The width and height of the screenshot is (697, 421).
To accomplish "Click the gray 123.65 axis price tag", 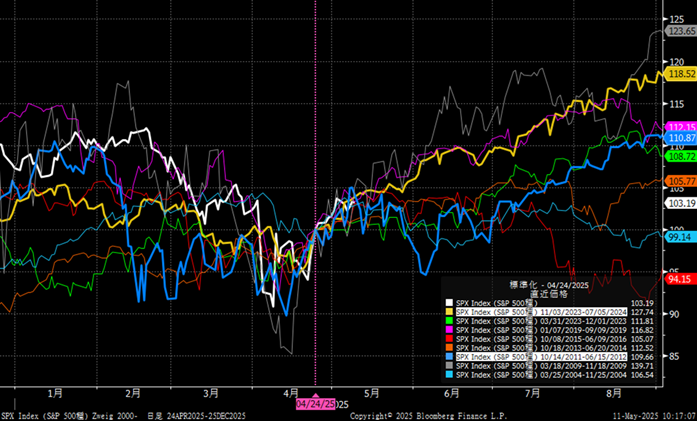I will (x=681, y=31).
